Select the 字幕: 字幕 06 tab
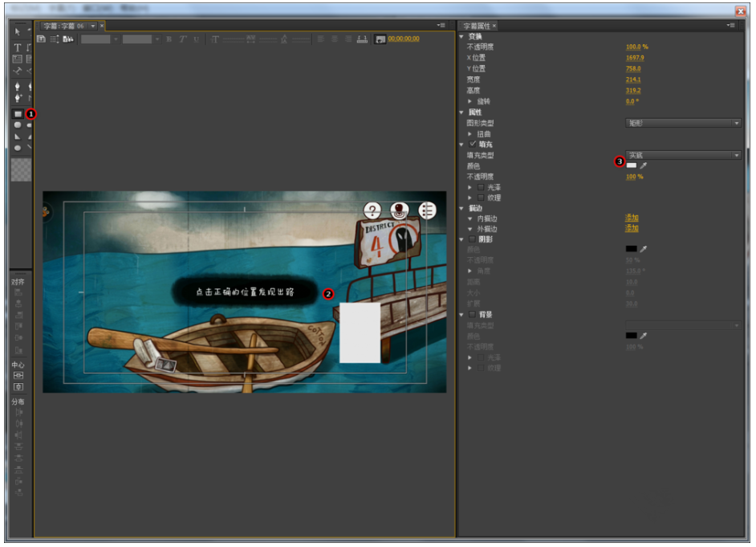 (x=64, y=26)
